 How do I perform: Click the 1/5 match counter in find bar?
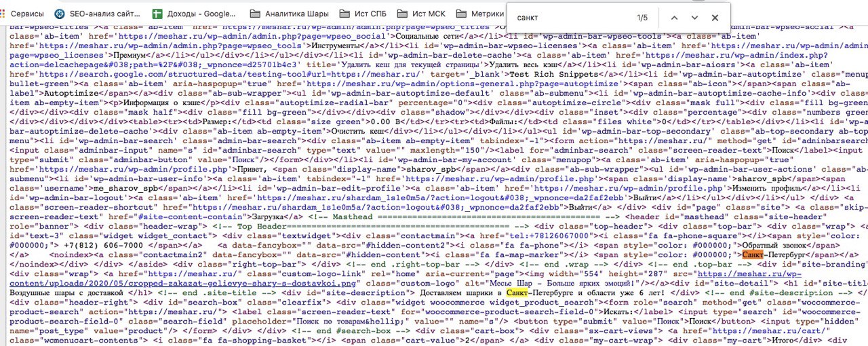point(642,18)
